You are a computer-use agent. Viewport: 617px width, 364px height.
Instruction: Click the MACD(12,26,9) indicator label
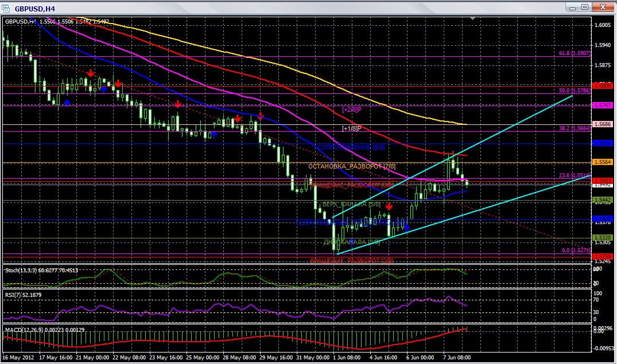[x=44, y=330]
